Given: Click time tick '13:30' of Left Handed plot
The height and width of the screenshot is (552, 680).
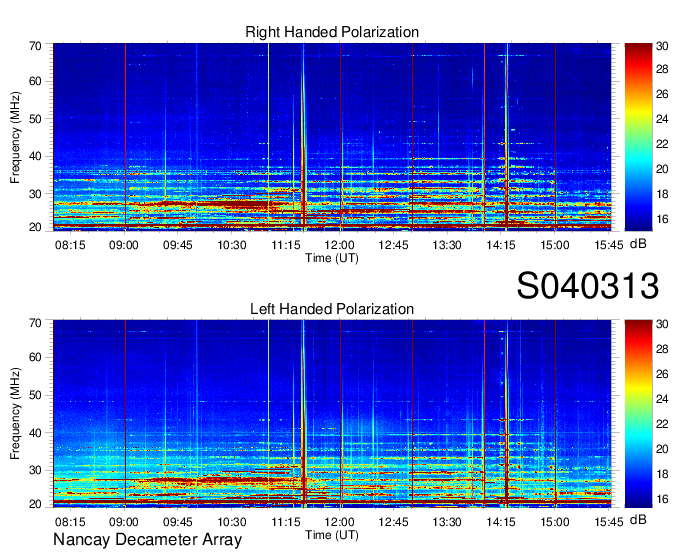Looking at the screenshot, I should click(447, 522).
